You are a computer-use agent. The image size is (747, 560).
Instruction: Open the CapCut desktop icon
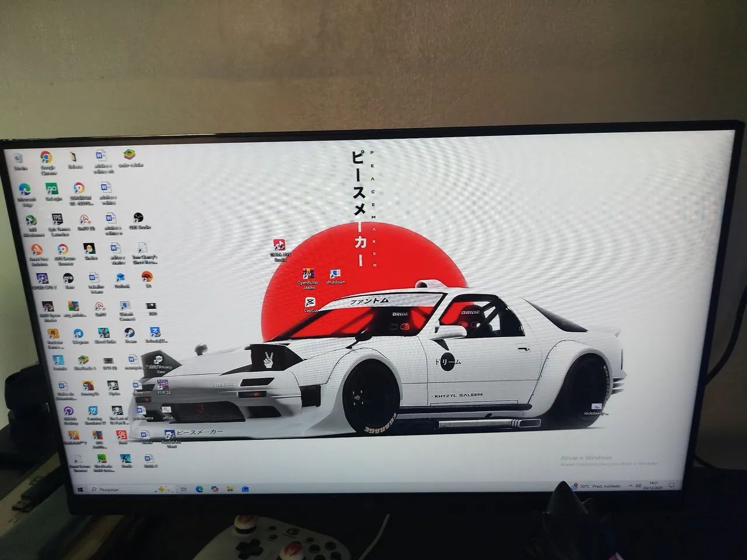[x=310, y=303]
